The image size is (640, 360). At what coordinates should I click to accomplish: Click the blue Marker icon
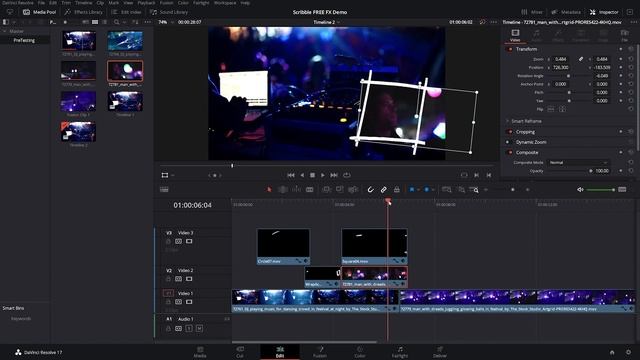[427, 189]
